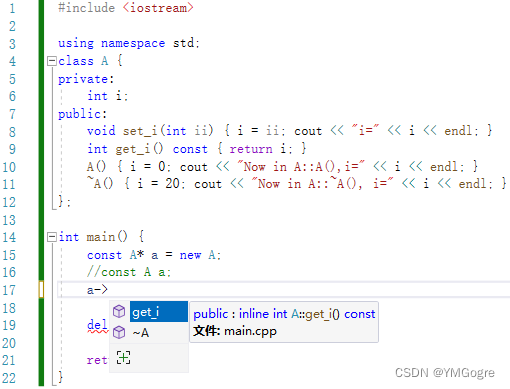
Task: Click line number 14 in the gutter
Action: pyautogui.click(x=9, y=237)
